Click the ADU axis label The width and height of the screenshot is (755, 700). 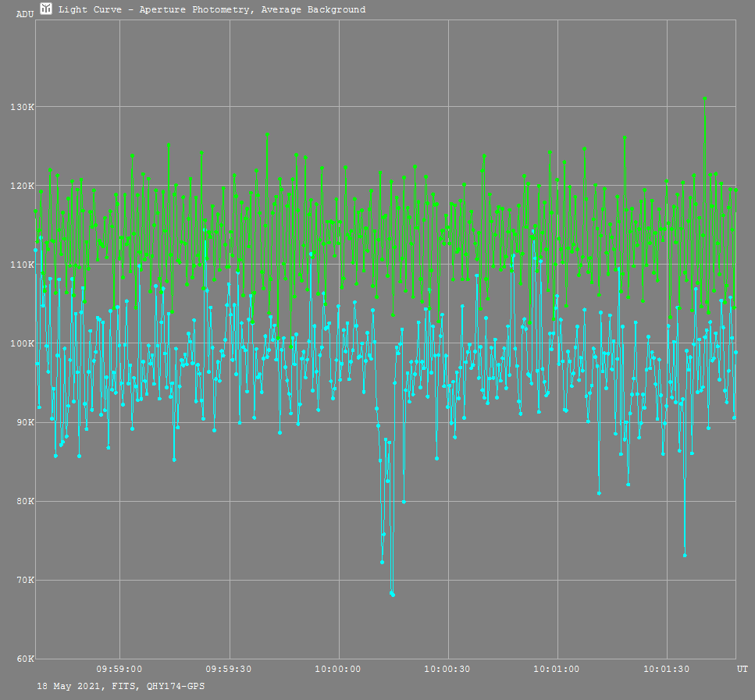pyautogui.click(x=25, y=15)
